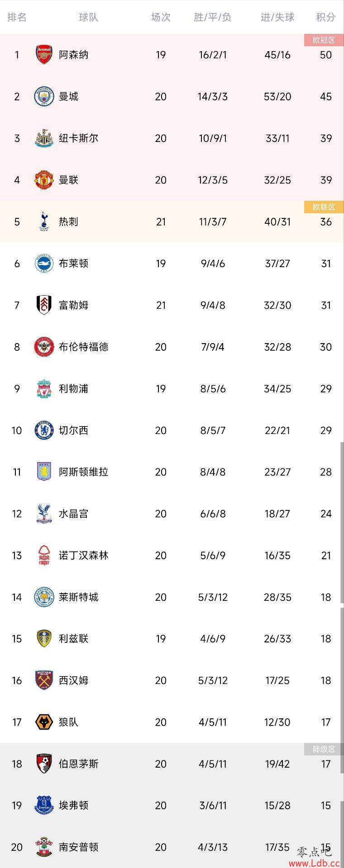Open team name 布伦特福德

[x=84, y=347]
